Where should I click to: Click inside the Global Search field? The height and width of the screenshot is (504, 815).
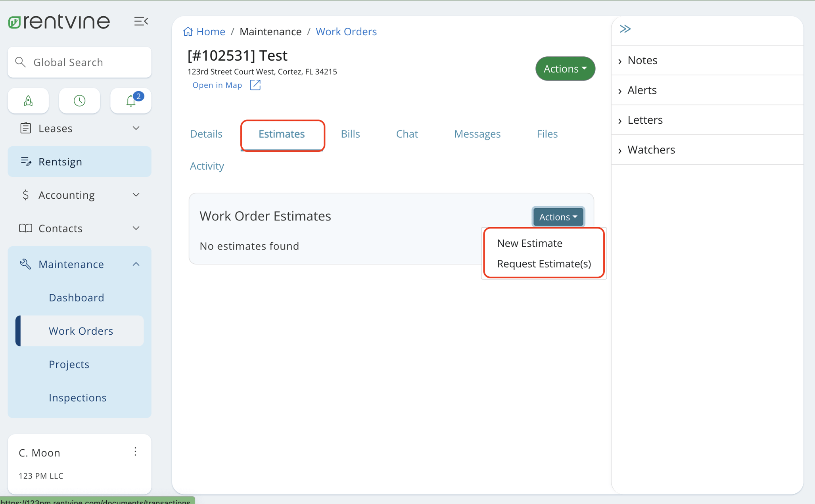pos(79,62)
